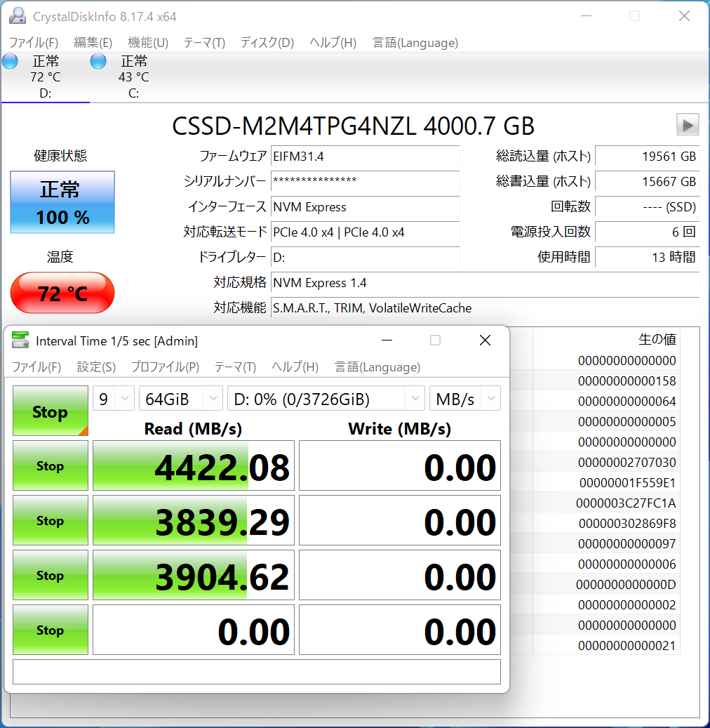Close the Interval Time CrystalDiskMark window
The width and height of the screenshot is (710, 728).
coord(485,340)
